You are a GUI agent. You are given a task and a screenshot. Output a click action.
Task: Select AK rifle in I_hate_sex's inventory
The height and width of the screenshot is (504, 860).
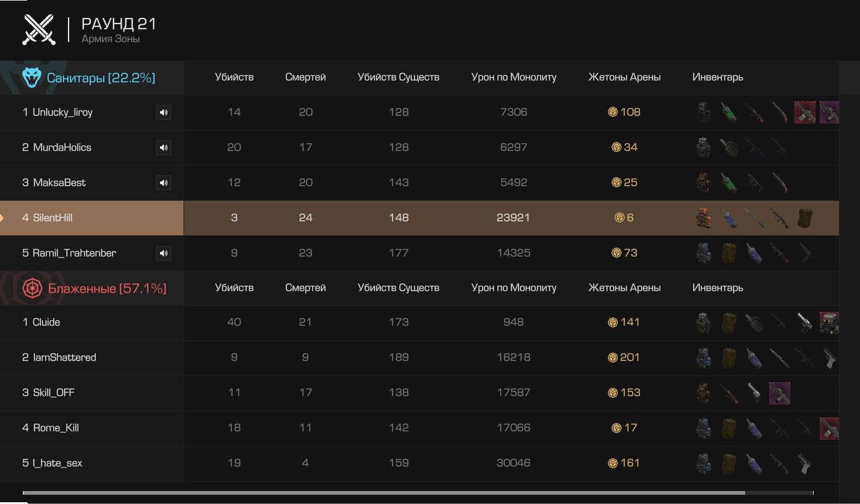pyautogui.click(x=780, y=463)
